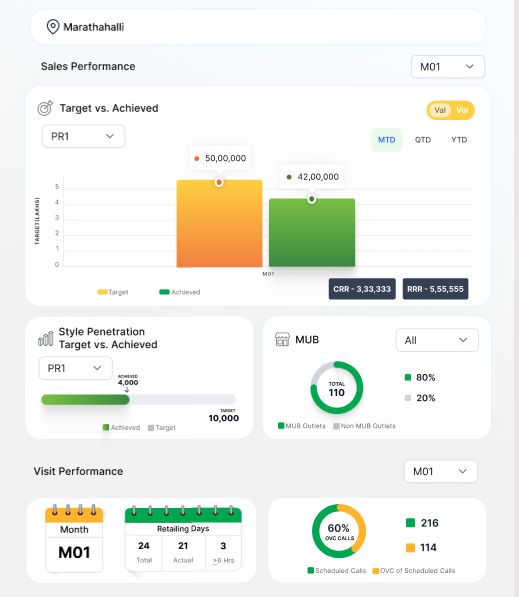The image size is (519, 597).
Task: Select the MTD tab
Action: pyautogui.click(x=386, y=140)
